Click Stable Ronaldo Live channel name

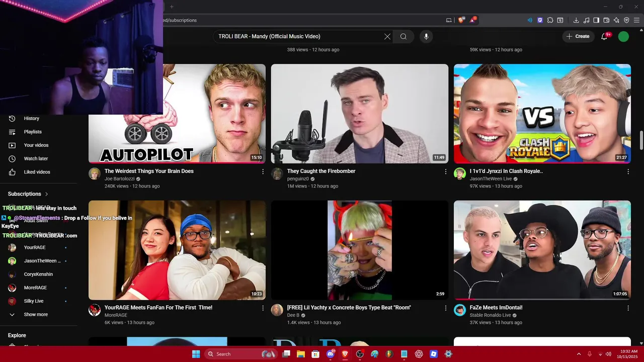tap(490, 315)
